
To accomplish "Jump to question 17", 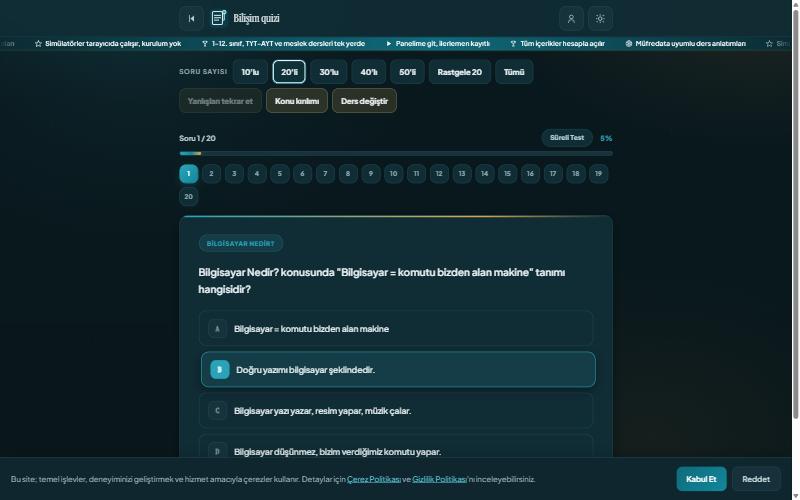I will [553, 173].
